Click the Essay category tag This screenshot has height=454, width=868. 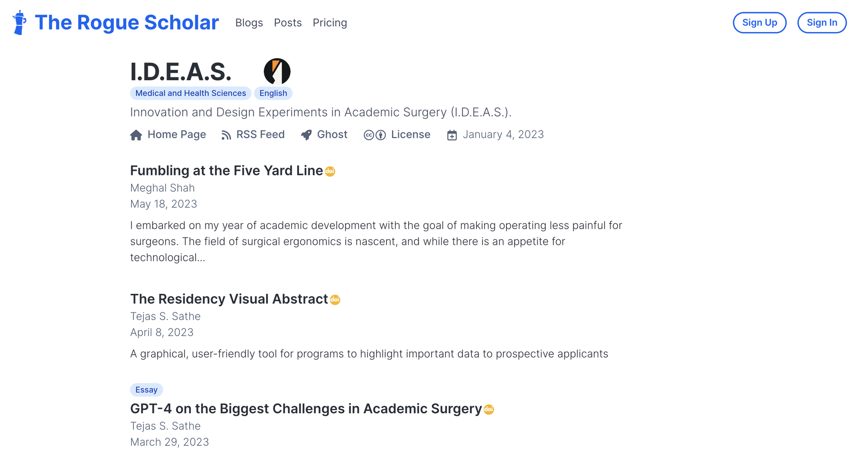pos(146,390)
